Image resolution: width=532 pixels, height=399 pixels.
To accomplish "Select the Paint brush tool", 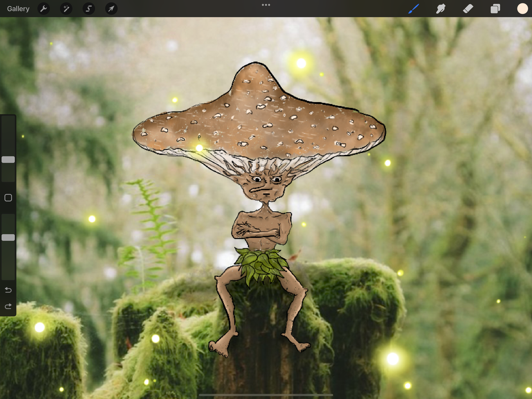I will (x=414, y=9).
